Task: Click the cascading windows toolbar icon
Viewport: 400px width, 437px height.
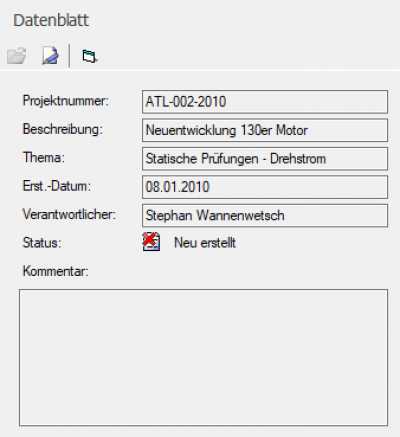Action: (90, 56)
